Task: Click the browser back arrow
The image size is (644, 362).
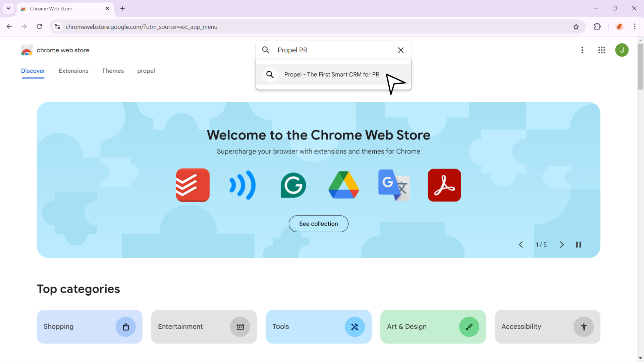Action: click(x=9, y=26)
